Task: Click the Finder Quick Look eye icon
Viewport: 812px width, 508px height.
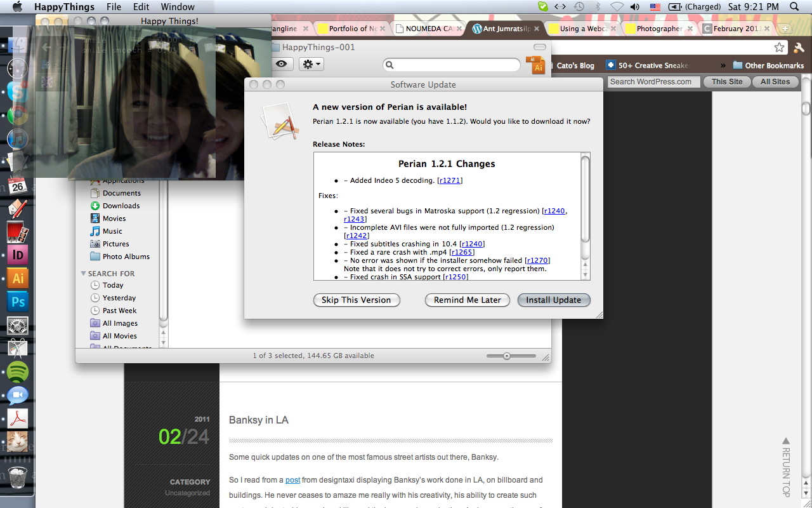Action: 281,64
